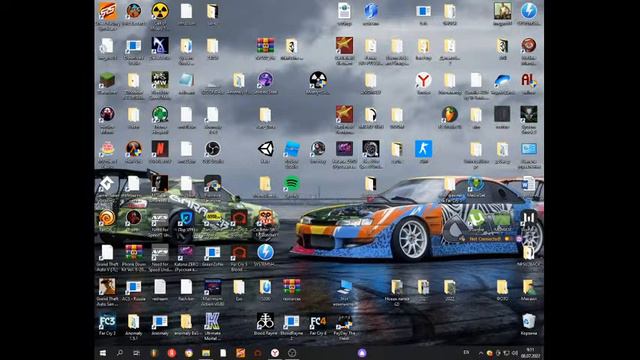Viewport: 640px width, 360px height.
Task: Launch the Far Cry 3 shortcut
Action: click(107, 322)
